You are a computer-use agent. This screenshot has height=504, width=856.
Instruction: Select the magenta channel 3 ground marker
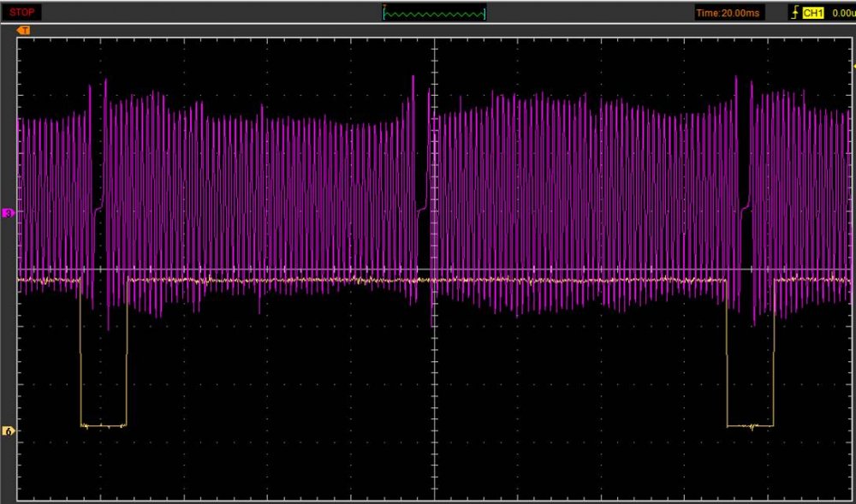pyautogui.click(x=9, y=212)
